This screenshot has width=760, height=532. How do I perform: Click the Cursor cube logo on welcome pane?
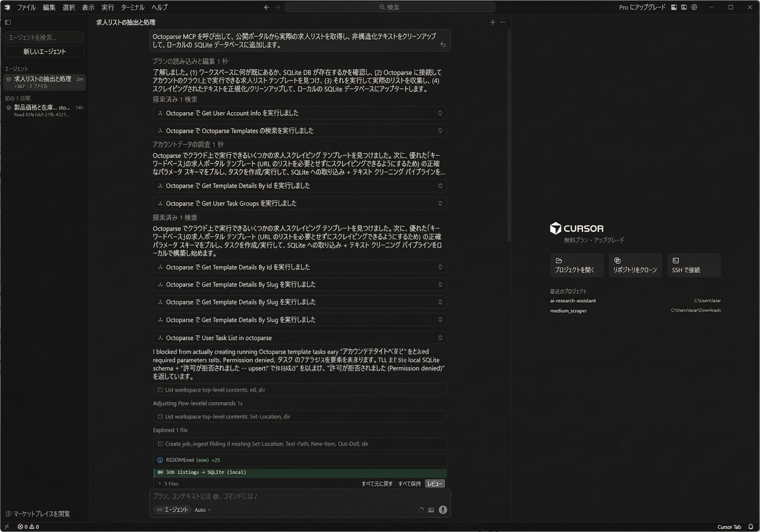[556, 228]
